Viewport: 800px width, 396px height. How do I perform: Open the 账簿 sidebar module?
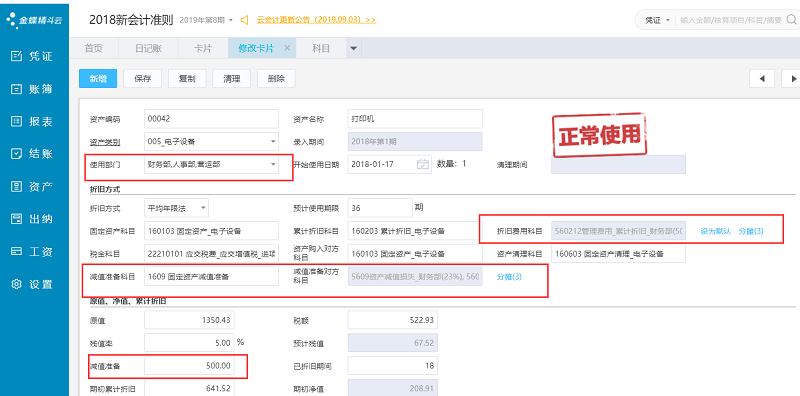tap(32, 89)
